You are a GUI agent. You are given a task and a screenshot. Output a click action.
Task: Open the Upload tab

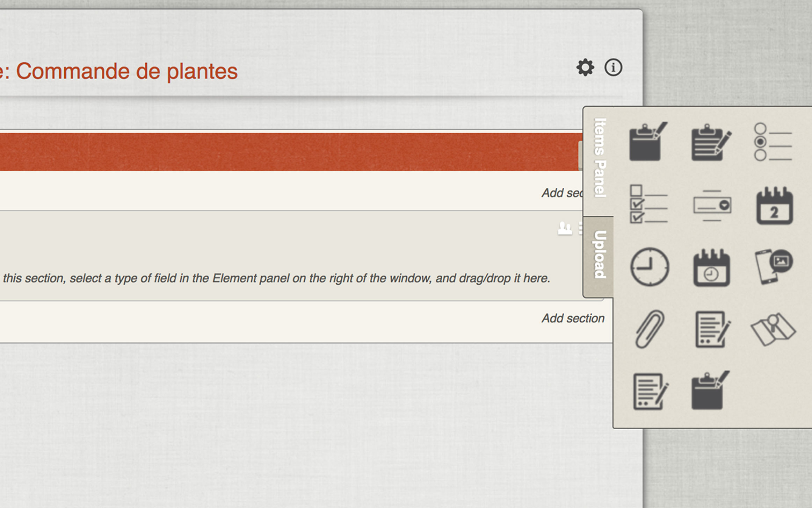[x=600, y=255]
